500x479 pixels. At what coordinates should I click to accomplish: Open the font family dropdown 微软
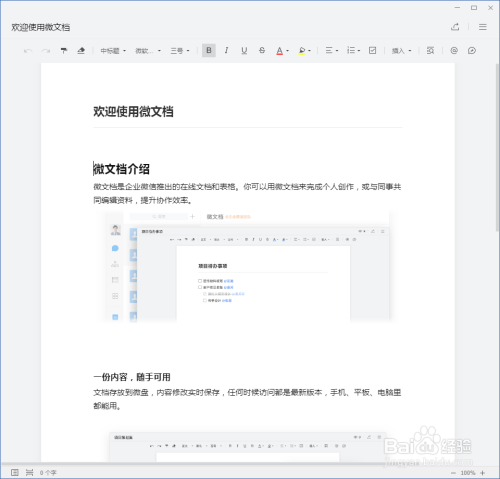pos(148,51)
